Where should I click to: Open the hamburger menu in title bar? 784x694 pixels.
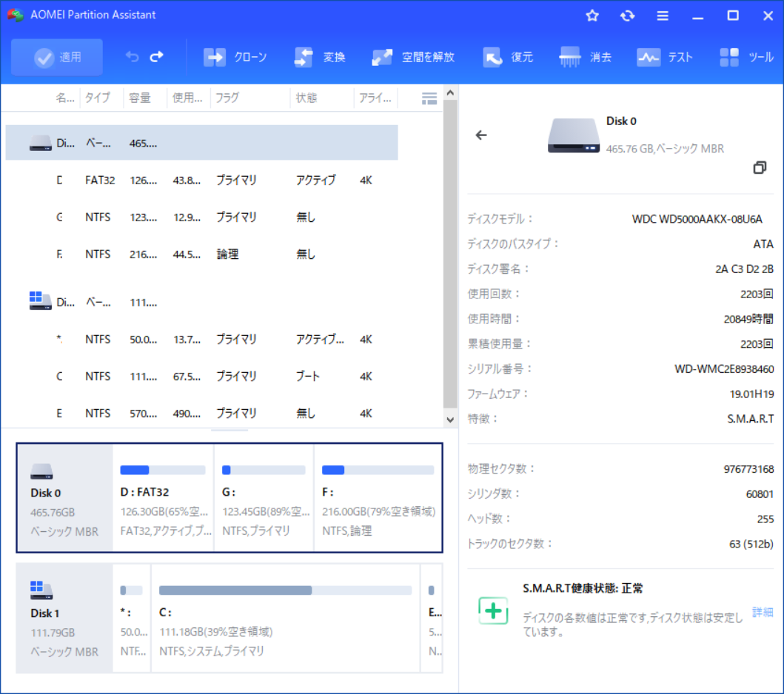point(663,16)
